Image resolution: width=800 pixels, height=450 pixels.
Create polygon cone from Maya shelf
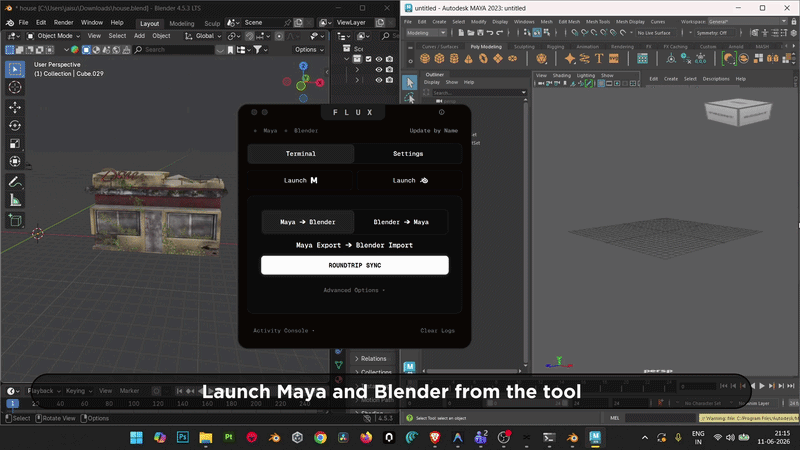[468, 59]
